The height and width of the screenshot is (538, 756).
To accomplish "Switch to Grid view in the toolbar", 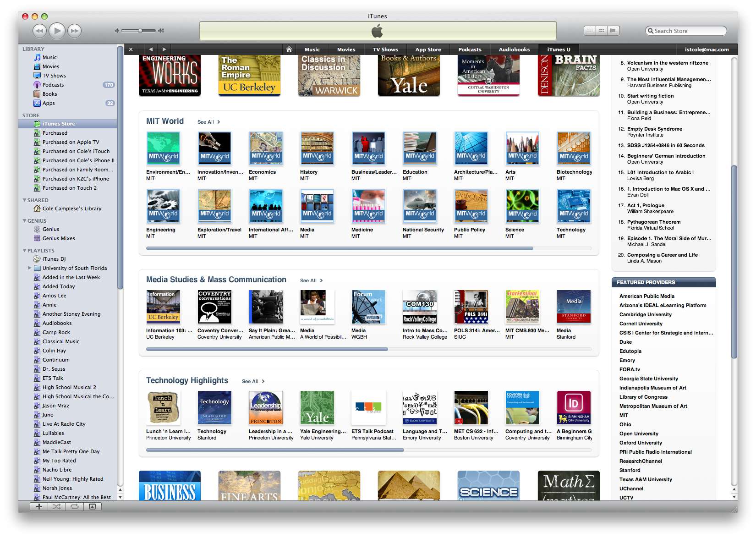I will tap(602, 30).
